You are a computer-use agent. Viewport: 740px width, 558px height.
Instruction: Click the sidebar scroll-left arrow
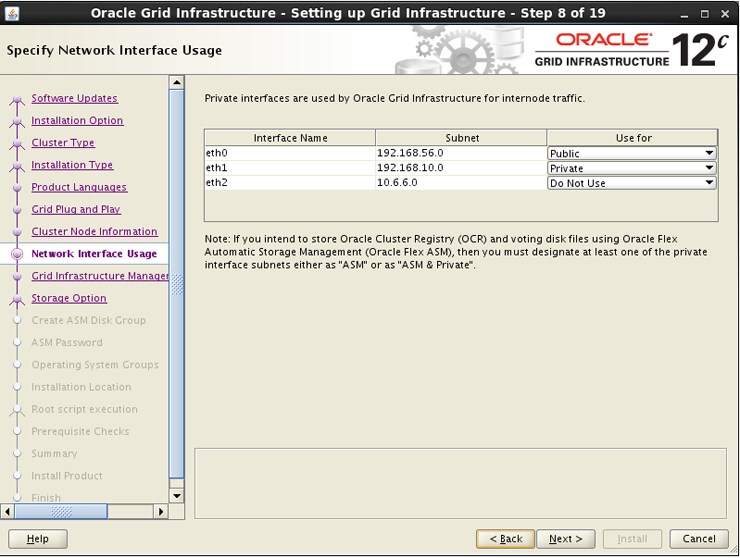tap(7, 511)
